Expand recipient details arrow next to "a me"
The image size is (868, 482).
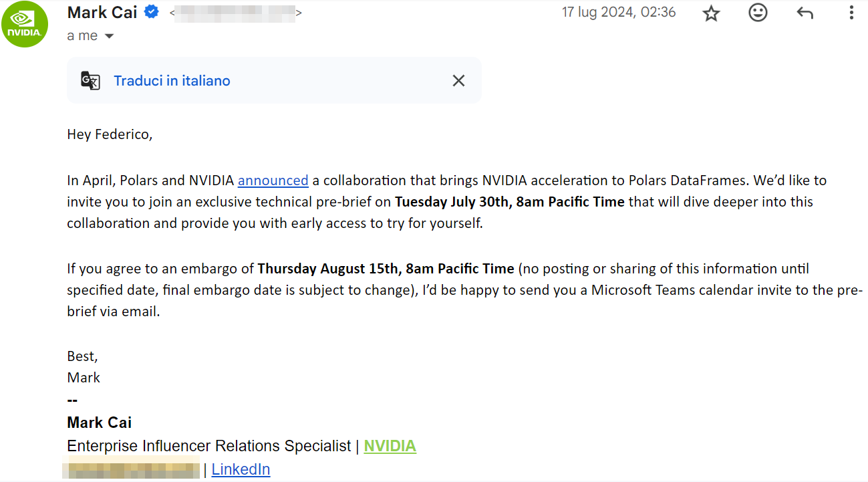[109, 36]
